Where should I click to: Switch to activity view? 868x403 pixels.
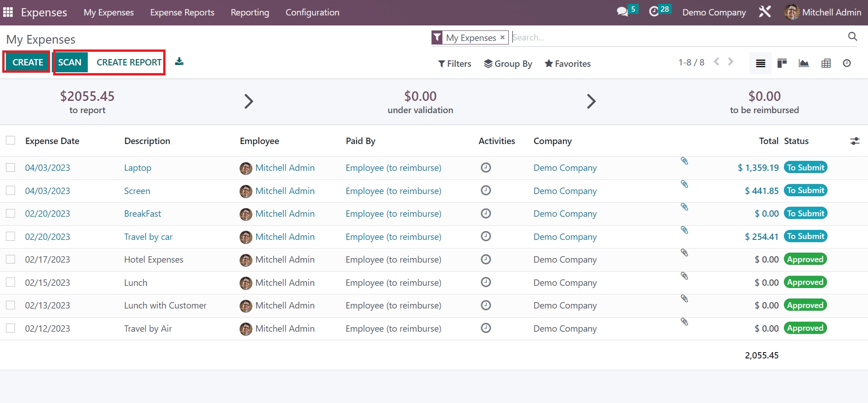coord(847,64)
